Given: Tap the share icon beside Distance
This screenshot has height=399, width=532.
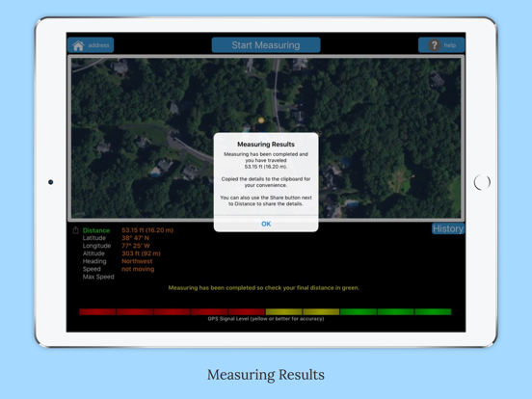Looking at the screenshot, I should click(x=76, y=230).
